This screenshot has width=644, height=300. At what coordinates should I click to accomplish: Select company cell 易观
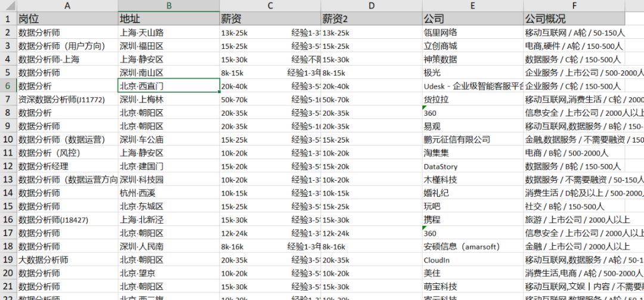(473, 126)
